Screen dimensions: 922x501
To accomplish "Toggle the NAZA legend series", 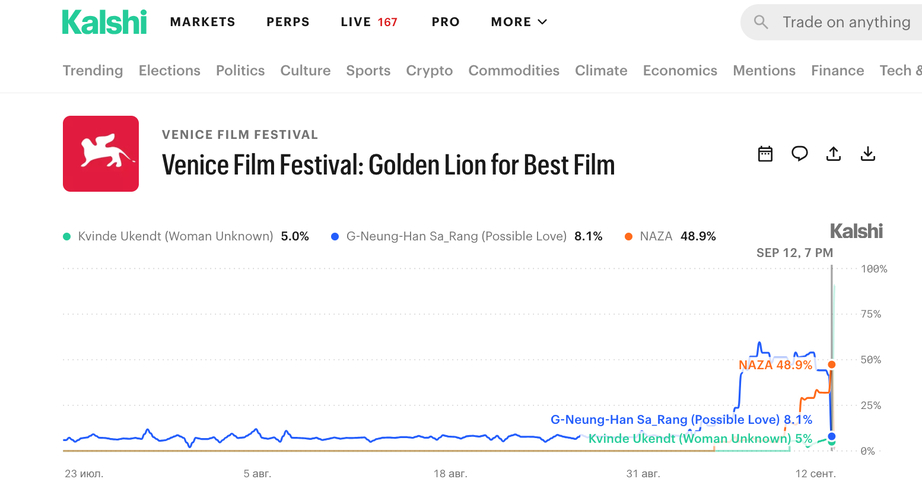I will click(670, 236).
